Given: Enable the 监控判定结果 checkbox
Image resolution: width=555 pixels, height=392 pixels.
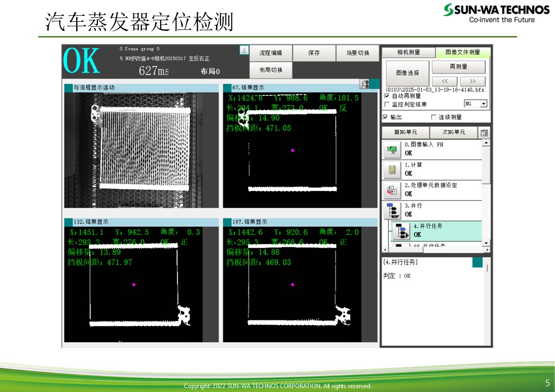Looking at the screenshot, I should (387, 105).
